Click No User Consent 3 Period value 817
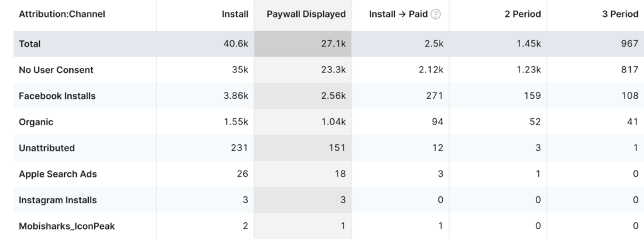The height and width of the screenshot is (241, 644). coord(630,70)
